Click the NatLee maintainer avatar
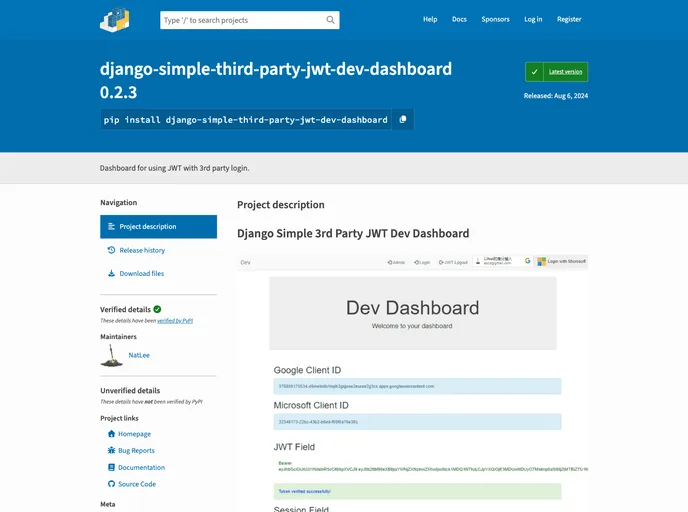This screenshot has height=512, width=688. (113, 354)
